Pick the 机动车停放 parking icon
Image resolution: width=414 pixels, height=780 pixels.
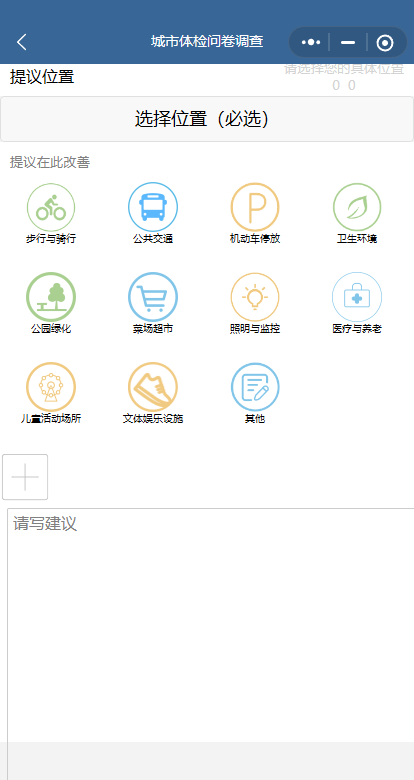tap(255, 207)
